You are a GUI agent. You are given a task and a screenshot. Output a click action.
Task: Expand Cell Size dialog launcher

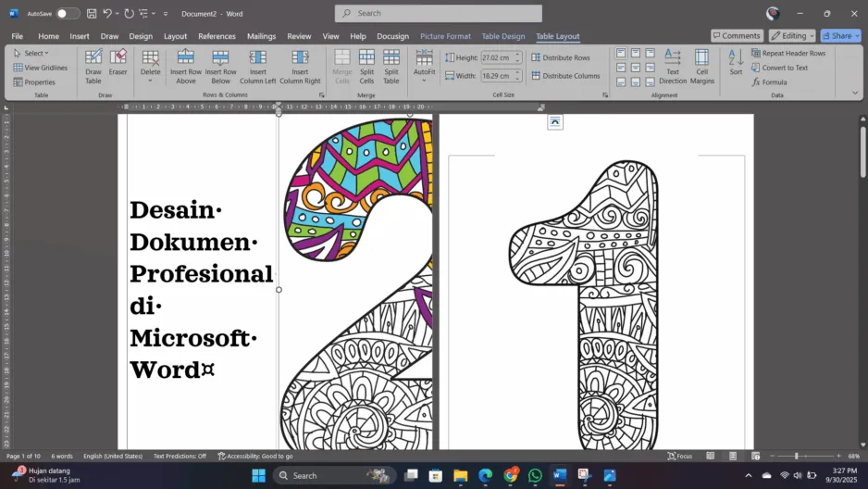[605, 95]
